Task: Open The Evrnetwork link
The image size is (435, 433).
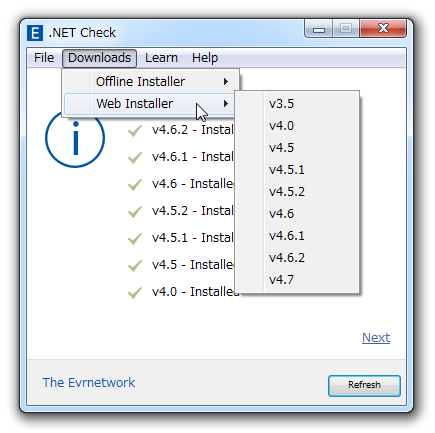Action: (x=89, y=382)
